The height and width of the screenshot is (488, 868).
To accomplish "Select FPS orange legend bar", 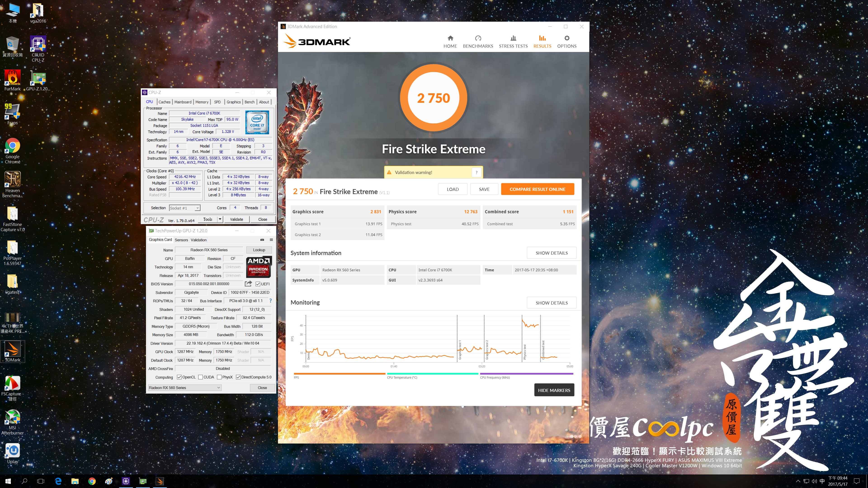I will coord(339,374).
